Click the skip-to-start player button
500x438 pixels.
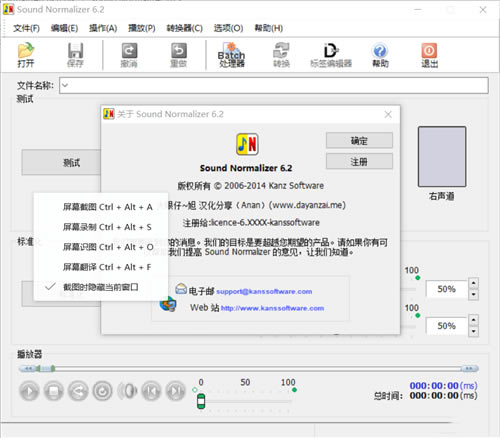coord(151,391)
